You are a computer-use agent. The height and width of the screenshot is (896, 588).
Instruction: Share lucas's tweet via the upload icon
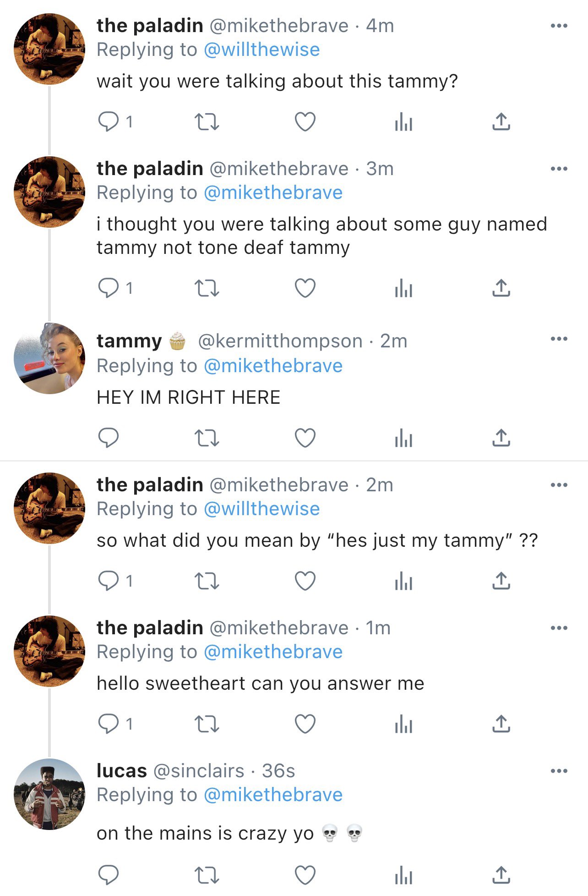[x=501, y=875]
